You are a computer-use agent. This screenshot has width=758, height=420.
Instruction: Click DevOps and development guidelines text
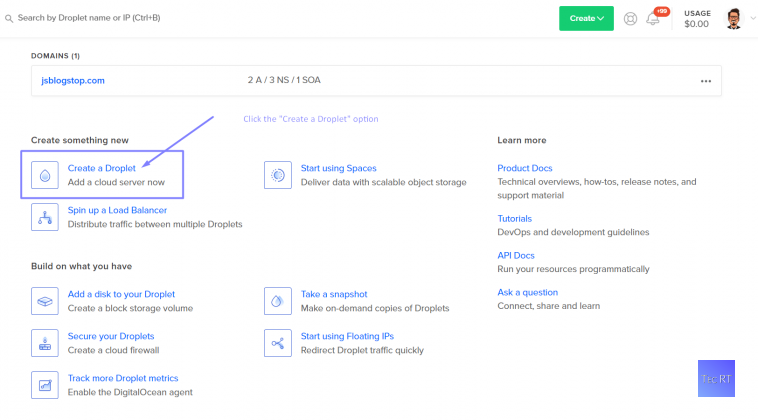573,232
